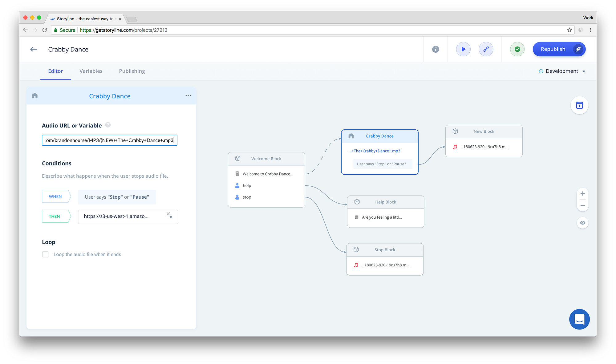
Task: Enable Loop the audio file checkbox
Action: (x=45, y=254)
